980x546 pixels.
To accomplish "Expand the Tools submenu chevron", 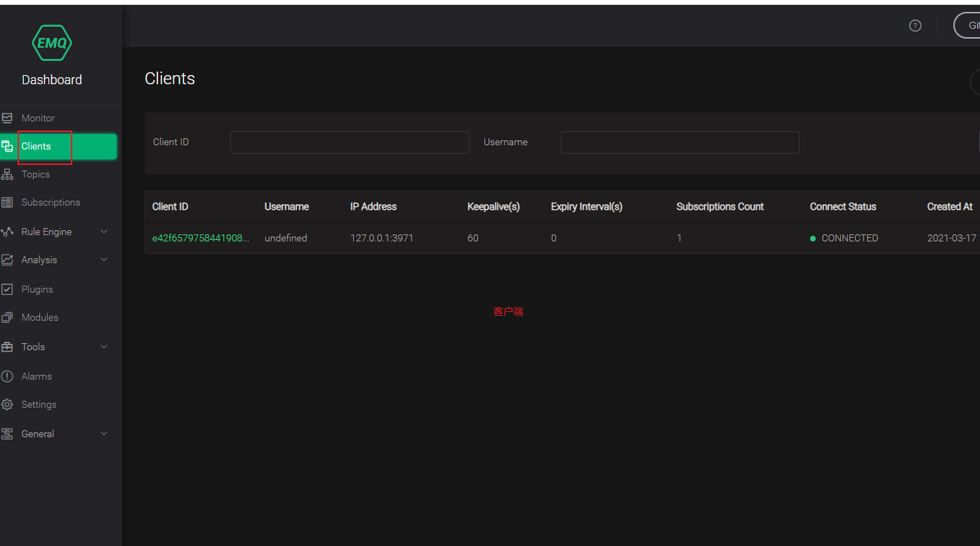I will click(x=104, y=347).
